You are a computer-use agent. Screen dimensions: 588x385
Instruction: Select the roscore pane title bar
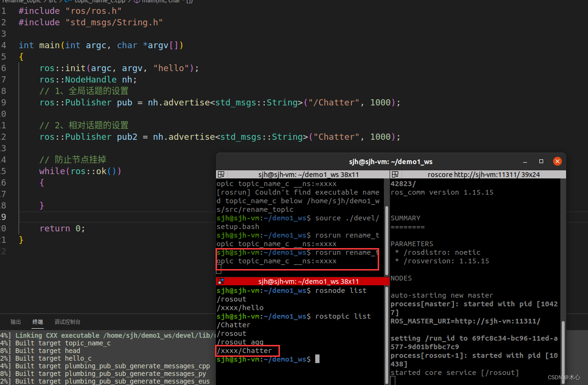coord(478,175)
